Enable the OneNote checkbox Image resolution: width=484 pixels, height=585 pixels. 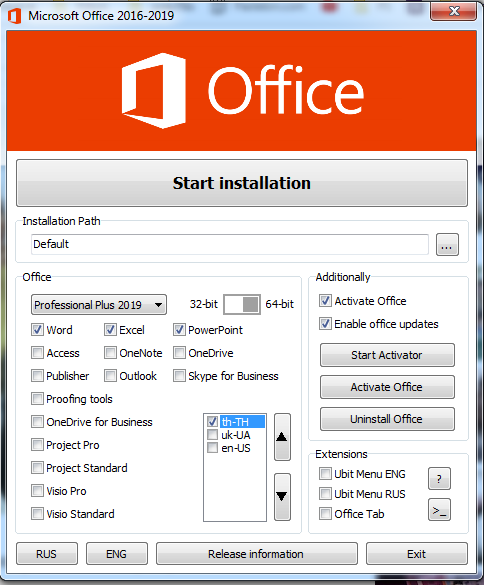click(110, 353)
